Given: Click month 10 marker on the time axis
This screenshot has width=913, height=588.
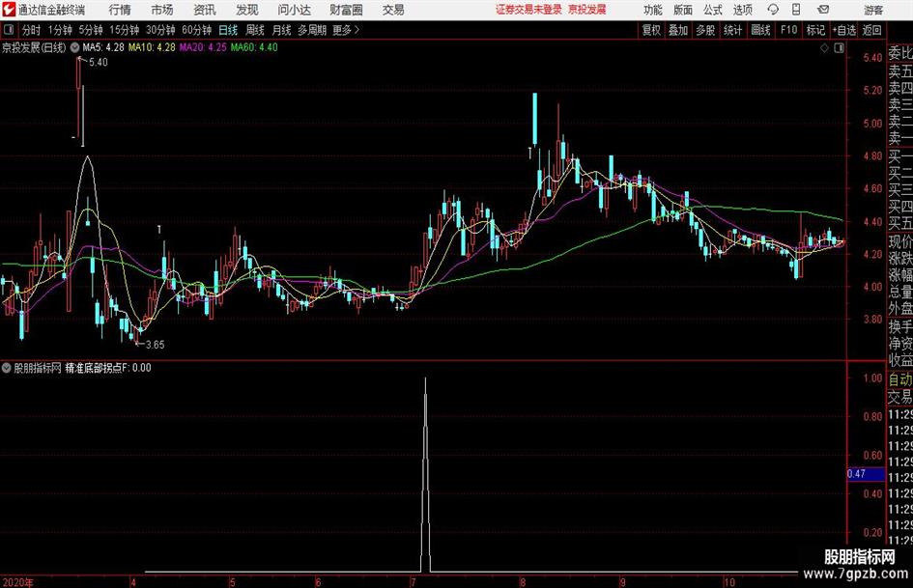Looking at the screenshot, I should click(729, 582).
